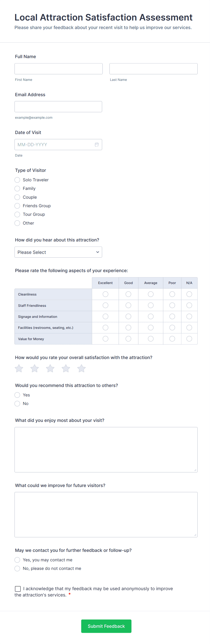Select Solo Traveler visitor type
This screenshot has height=644, width=210.
[x=17, y=180]
